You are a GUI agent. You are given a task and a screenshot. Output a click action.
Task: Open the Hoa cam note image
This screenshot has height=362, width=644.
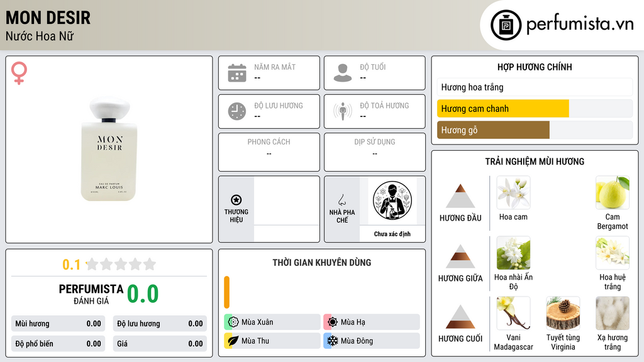click(x=513, y=192)
